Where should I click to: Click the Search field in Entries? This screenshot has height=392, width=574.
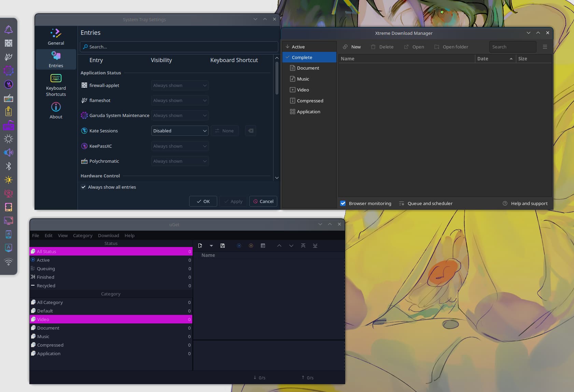[179, 47]
